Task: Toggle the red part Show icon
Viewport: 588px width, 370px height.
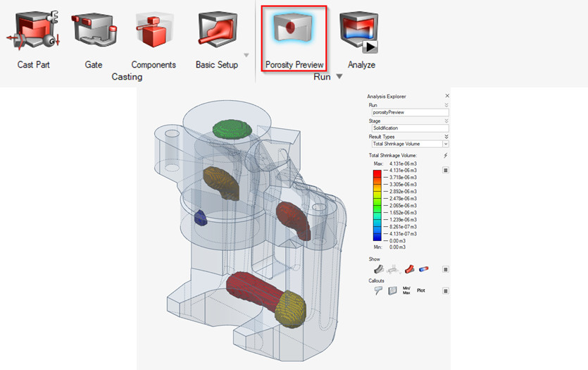Action: coord(409,269)
